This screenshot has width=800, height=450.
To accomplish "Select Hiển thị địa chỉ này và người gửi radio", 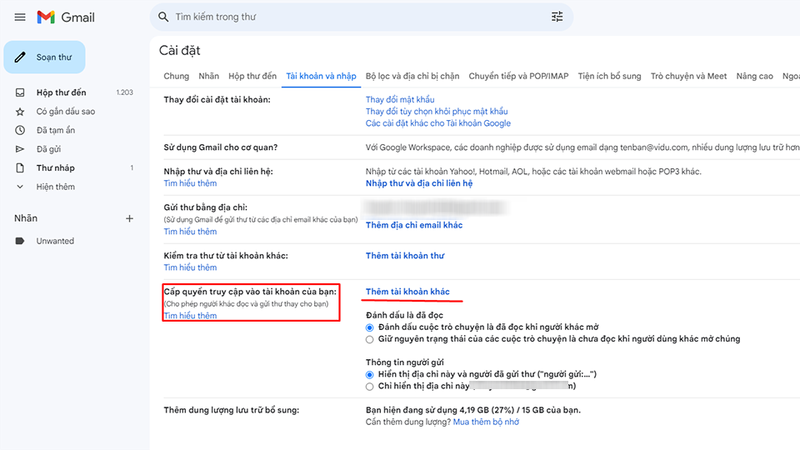I will pos(369,374).
